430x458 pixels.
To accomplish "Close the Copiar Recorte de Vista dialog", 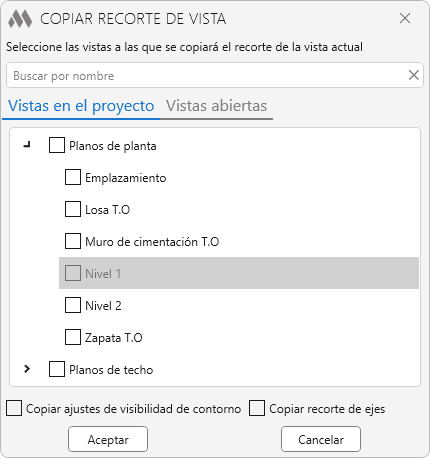I will [405, 18].
